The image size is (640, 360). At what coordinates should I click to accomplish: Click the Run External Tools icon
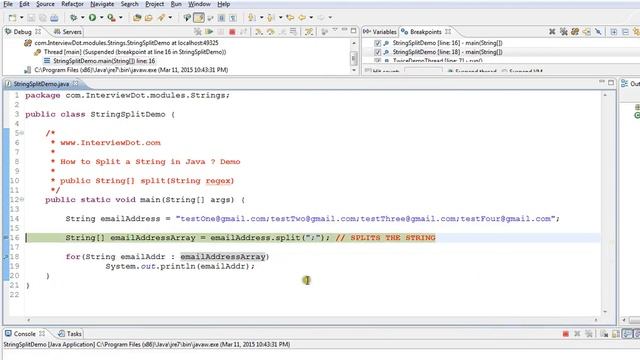111,18
